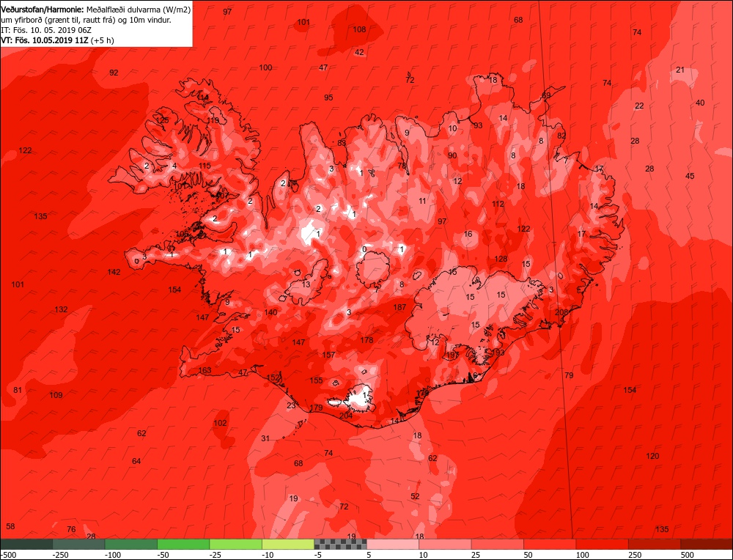Click the map value '42'

[x=359, y=52]
